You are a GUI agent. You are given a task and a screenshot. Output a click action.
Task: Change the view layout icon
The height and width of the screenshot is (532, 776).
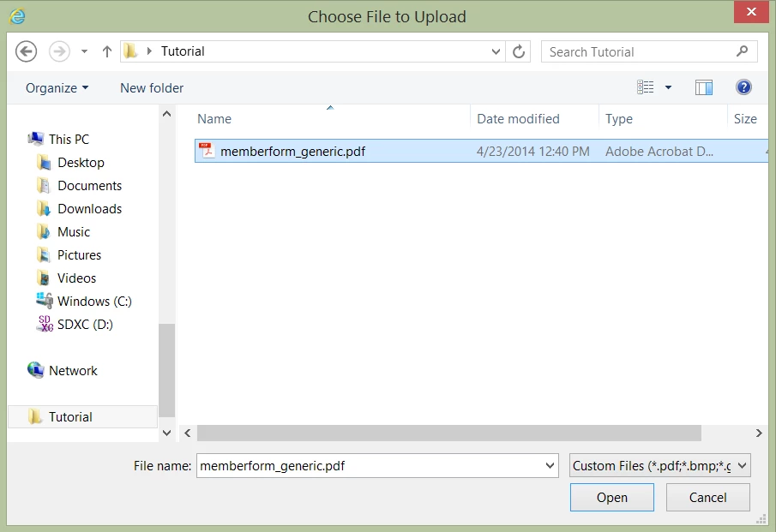click(x=645, y=87)
